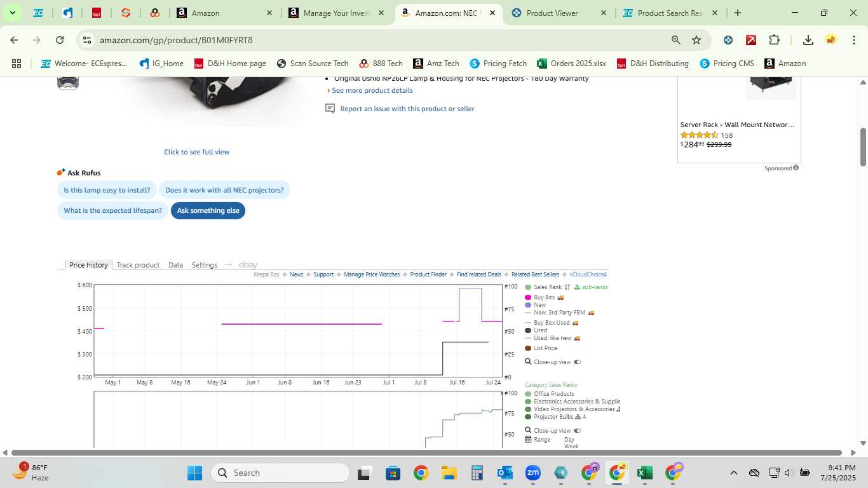Toggle the List Price series
The height and width of the screenshot is (488, 868).
tap(541, 348)
